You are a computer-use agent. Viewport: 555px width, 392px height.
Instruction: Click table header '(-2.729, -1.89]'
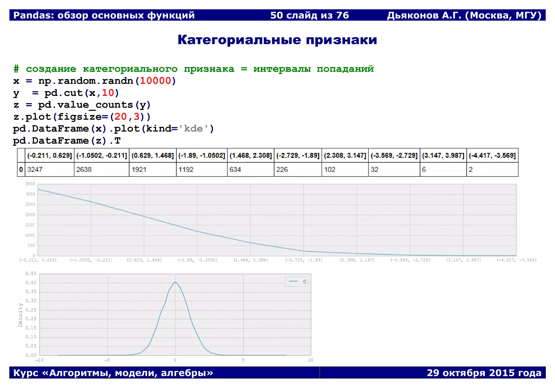click(298, 155)
